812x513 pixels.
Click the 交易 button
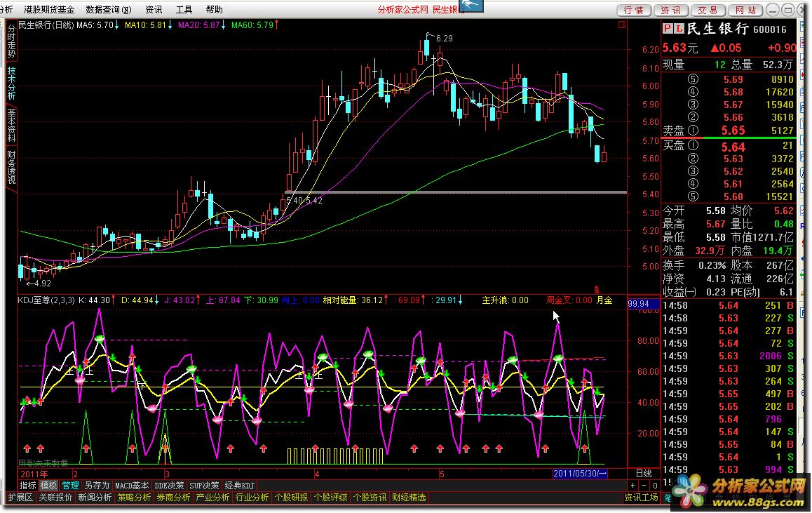[708, 10]
